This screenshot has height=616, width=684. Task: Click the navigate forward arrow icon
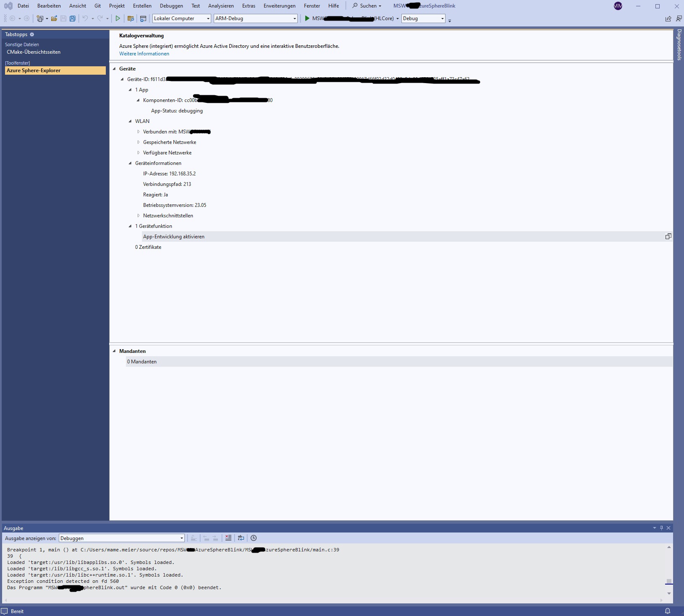pos(26,18)
